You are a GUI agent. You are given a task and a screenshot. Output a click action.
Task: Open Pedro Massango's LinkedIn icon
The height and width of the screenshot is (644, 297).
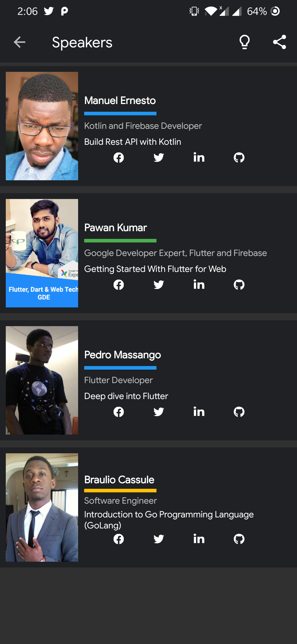(199, 412)
